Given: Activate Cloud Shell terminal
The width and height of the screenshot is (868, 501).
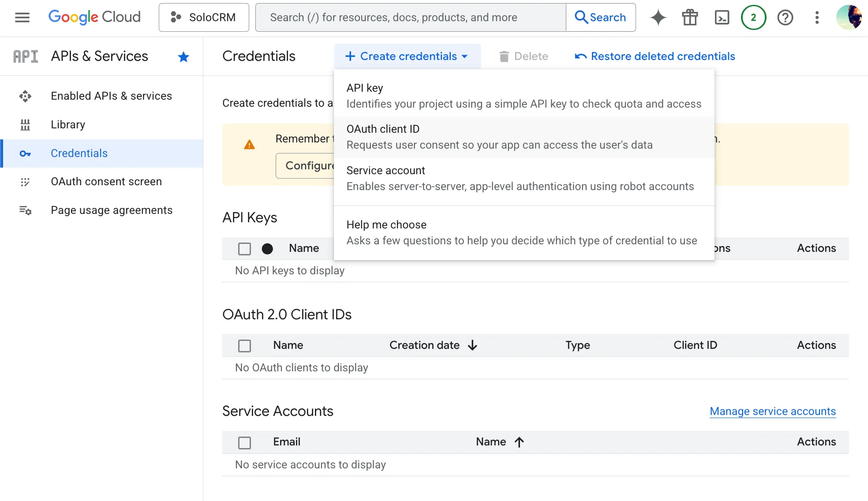Looking at the screenshot, I should coord(722,17).
